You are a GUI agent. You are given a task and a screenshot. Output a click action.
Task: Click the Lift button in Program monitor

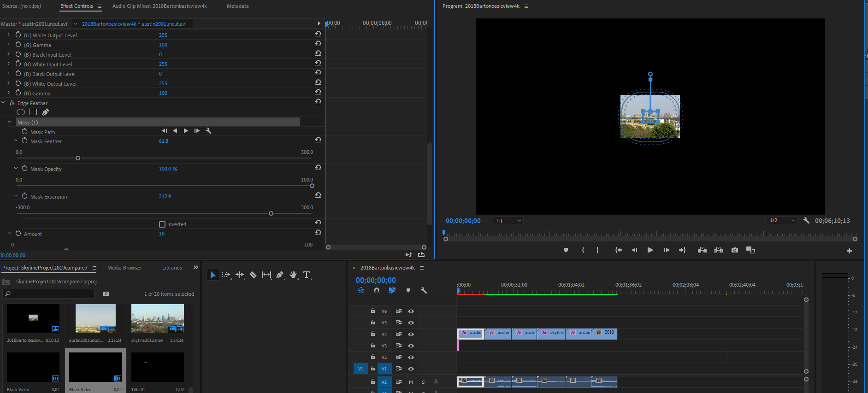click(702, 250)
